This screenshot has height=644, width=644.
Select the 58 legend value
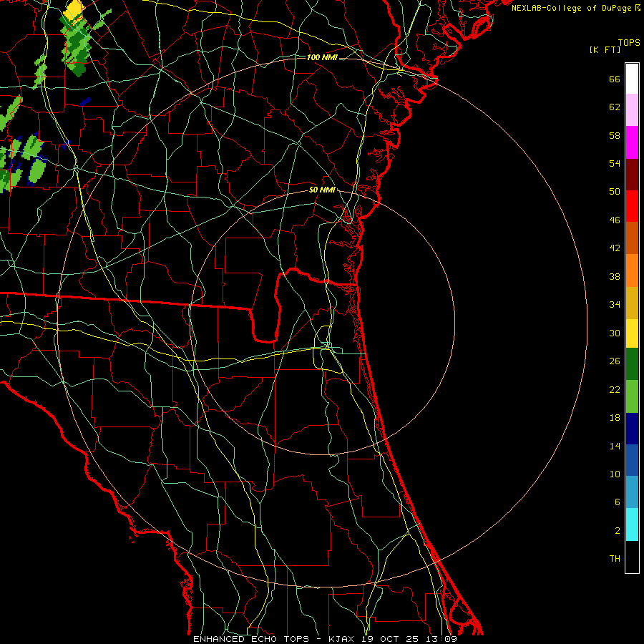point(615,135)
